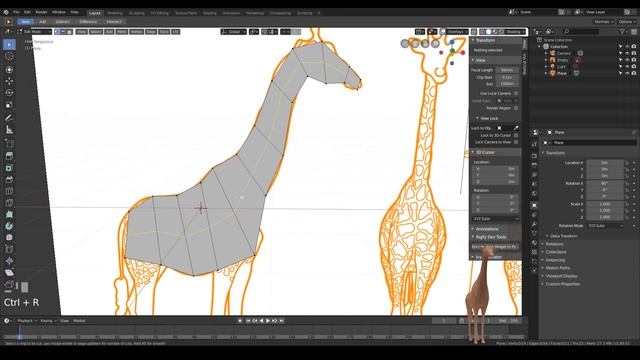Screen dimensions: 640x360
Task: Open the timeline Playback menu
Action: pyautogui.click(x=27, y=321)
